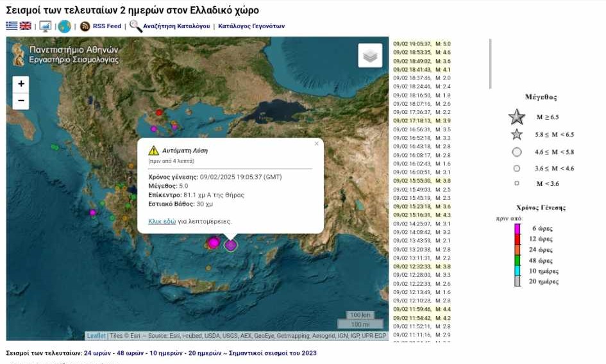Open Αναζήτηση Καταλόγου link
This screenshot has height=364, width=606.
tap(176, 26)
